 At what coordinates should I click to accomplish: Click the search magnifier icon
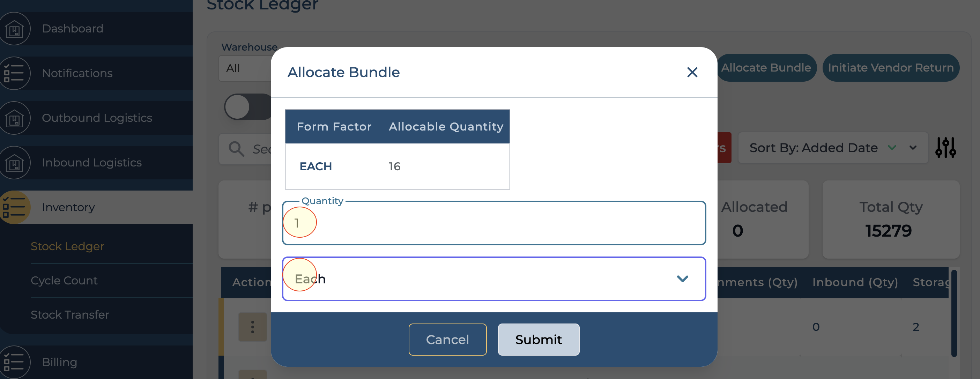236,149
